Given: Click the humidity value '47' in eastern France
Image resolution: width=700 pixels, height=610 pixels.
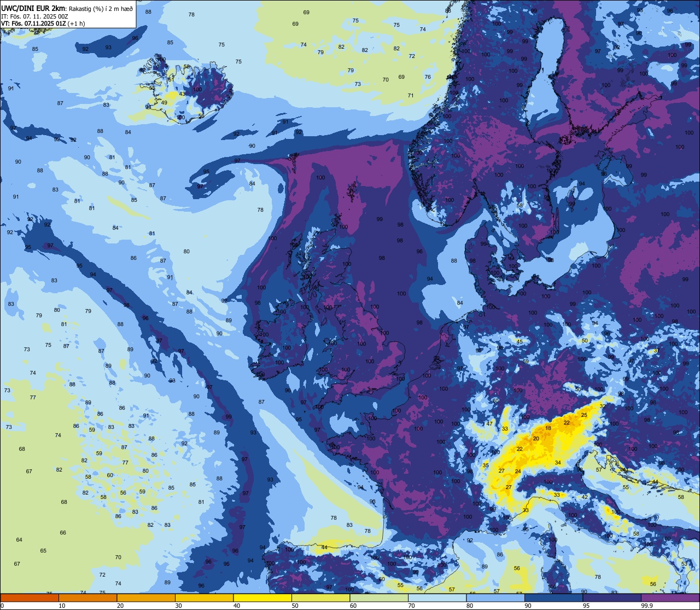Looking at the screenshot, I should pos(490,423).
